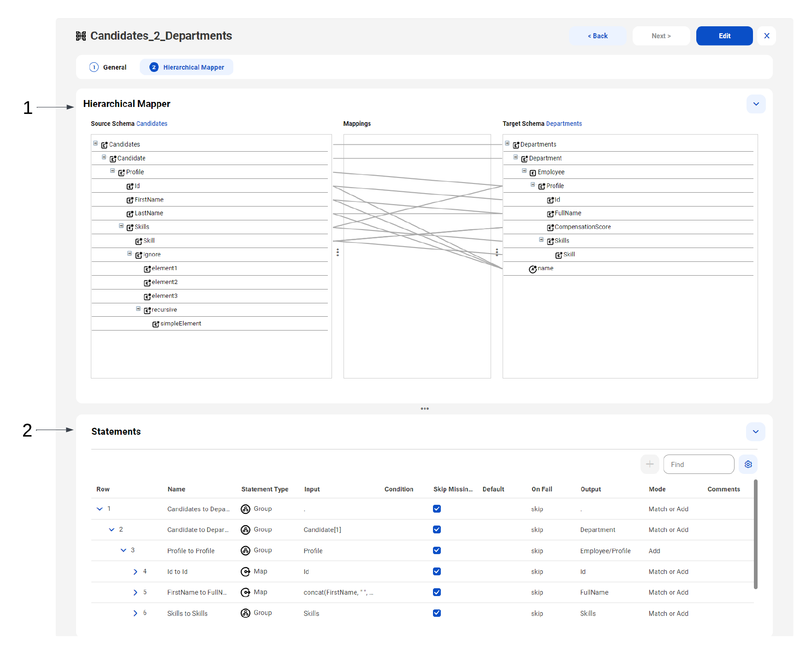Collapse the Departments target tree node
The image size is (812, 656).
pos(507,143)
